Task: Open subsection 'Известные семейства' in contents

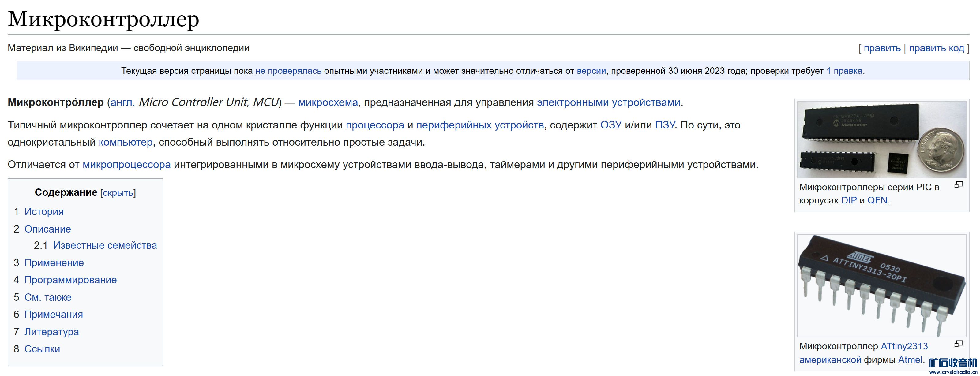Action: tap(105, 246)
